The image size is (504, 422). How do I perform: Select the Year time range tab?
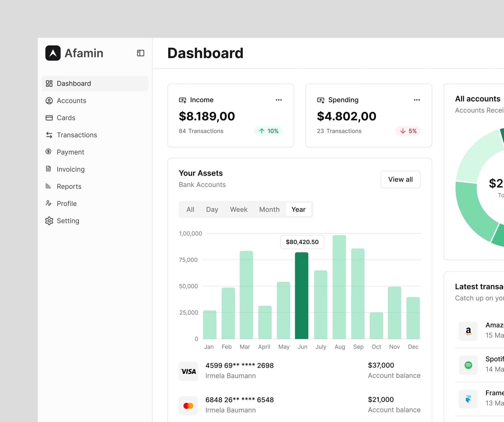pyautogui.click(x=299, y=210)
